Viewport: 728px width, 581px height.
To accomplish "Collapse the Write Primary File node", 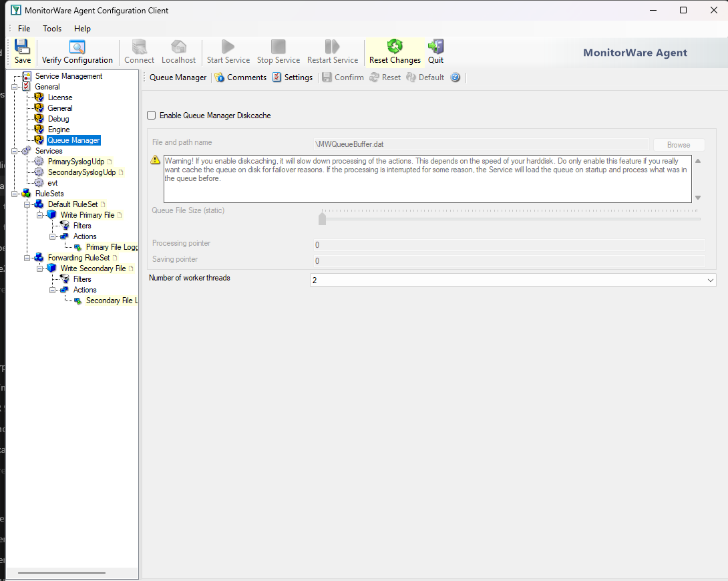I will [39, 215].
